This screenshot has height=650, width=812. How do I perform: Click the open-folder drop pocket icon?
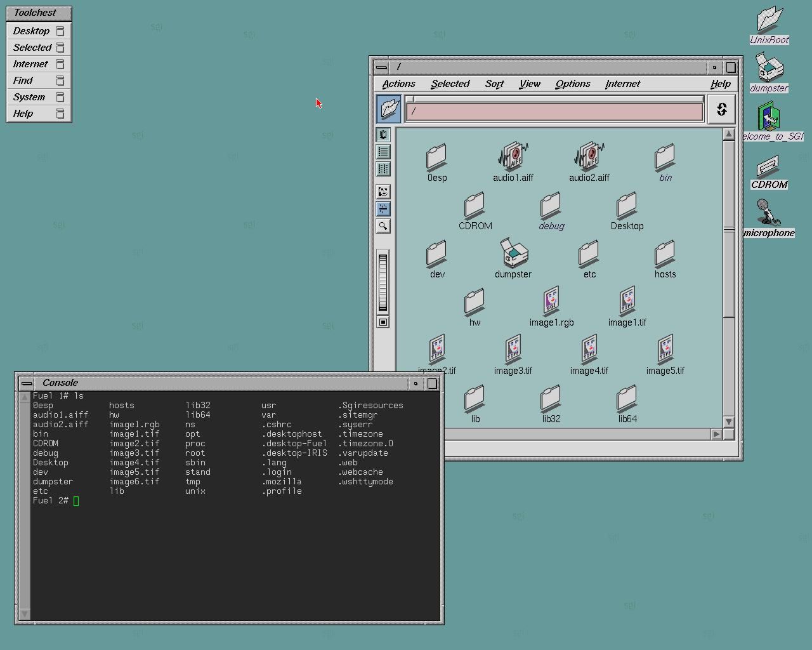pos(389,109)
